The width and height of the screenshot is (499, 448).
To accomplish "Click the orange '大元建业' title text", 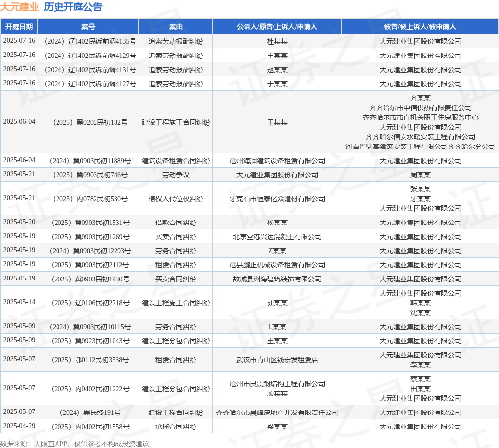I will (x=19, y=7).
